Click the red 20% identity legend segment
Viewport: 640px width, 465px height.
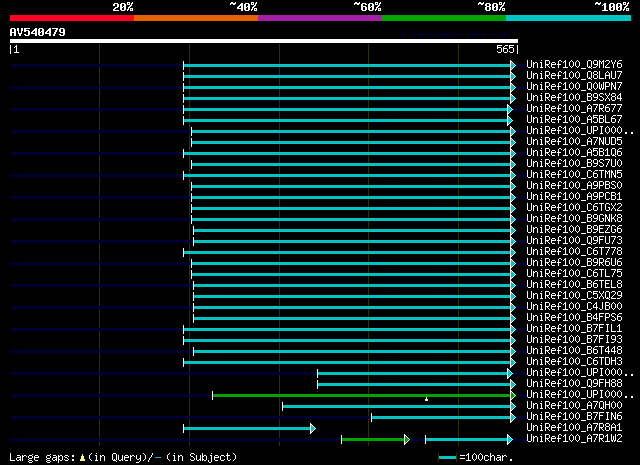tap(72, 18)
